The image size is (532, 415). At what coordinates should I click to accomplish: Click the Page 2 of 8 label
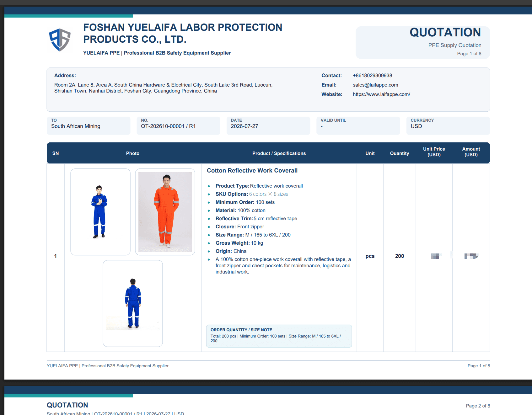coord(478,406)
